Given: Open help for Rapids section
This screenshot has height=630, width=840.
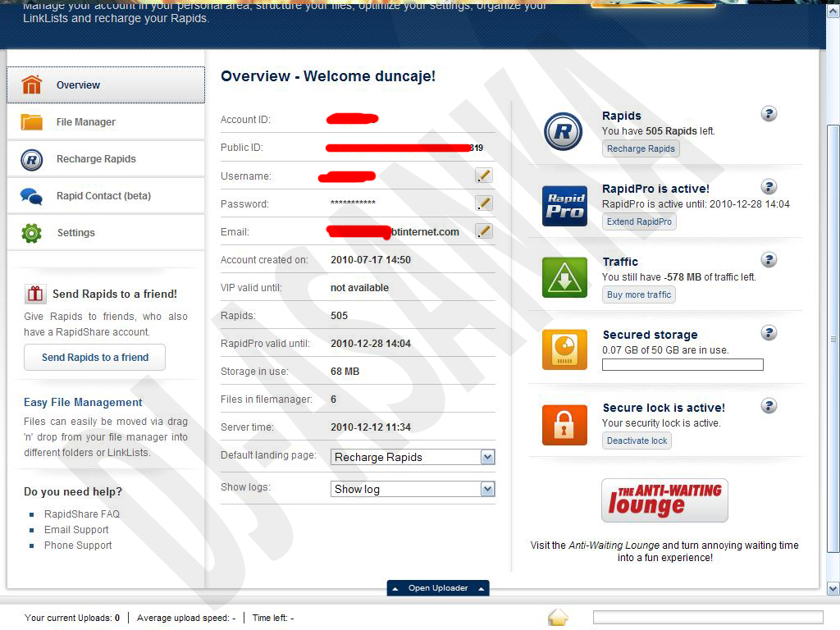Looking at the screenshot, I should (x=769, y=113).
